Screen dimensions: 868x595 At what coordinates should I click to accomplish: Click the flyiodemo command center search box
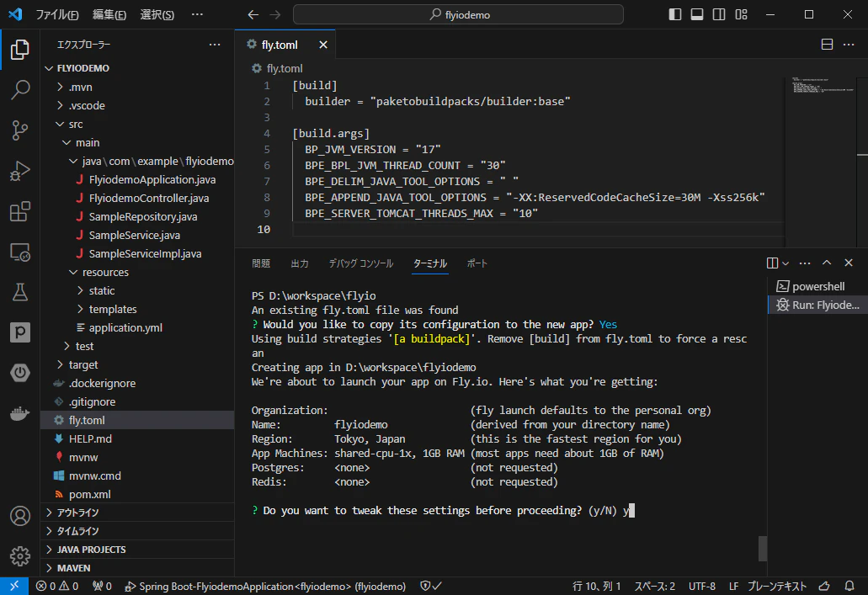458,14
